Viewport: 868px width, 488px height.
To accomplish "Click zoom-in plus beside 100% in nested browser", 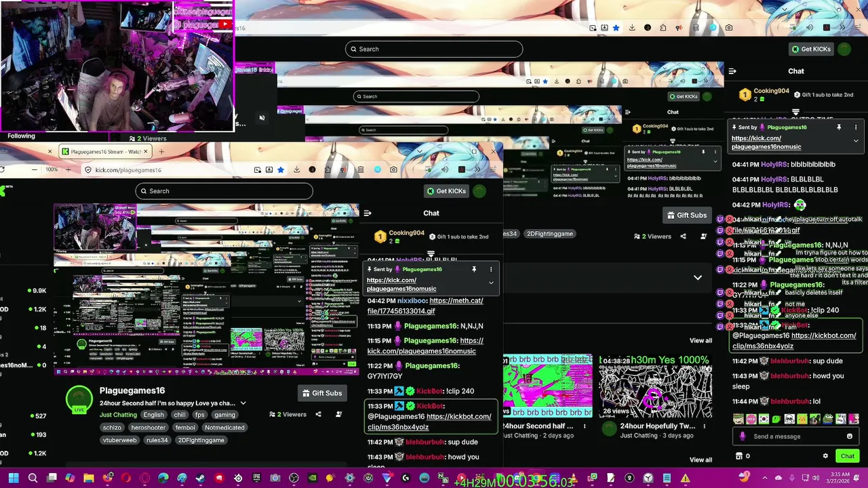I will tap(70, 169).
